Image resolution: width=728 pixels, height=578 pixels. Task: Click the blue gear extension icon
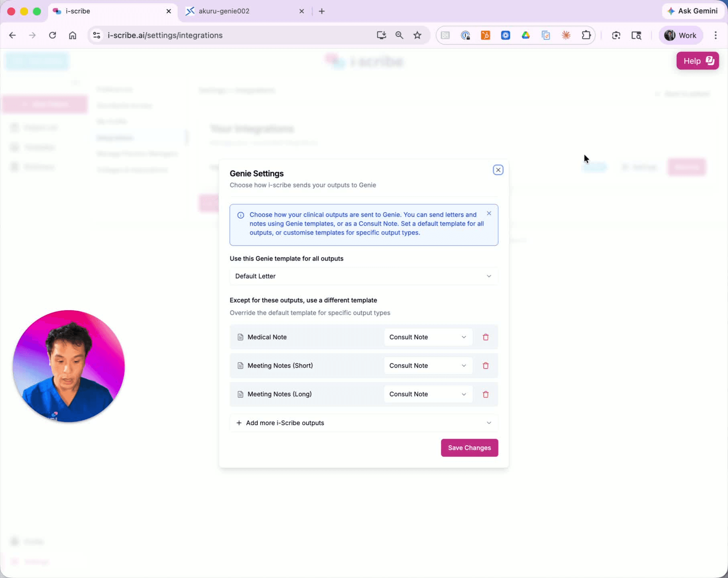click(506, 35)
